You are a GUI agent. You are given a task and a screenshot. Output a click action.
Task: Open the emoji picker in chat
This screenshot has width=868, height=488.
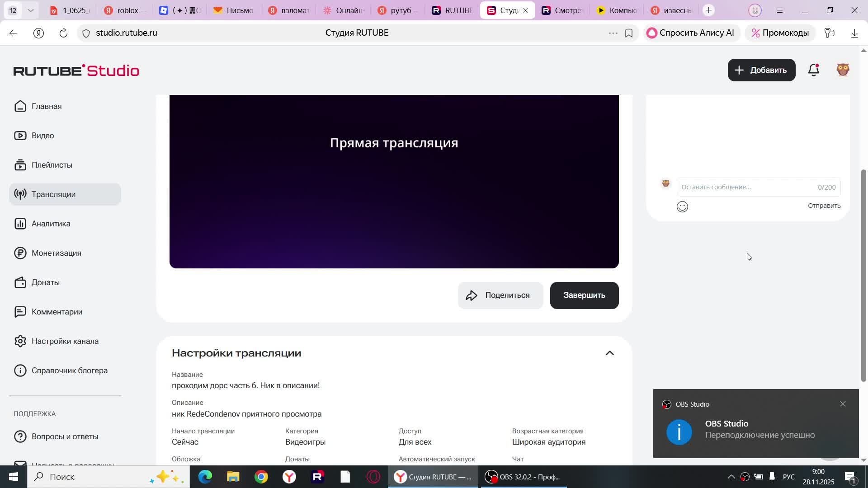(682, 207)
